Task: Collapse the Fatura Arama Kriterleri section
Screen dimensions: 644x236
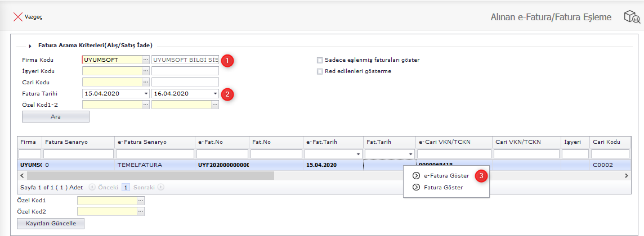Action: tap(29, 46)
